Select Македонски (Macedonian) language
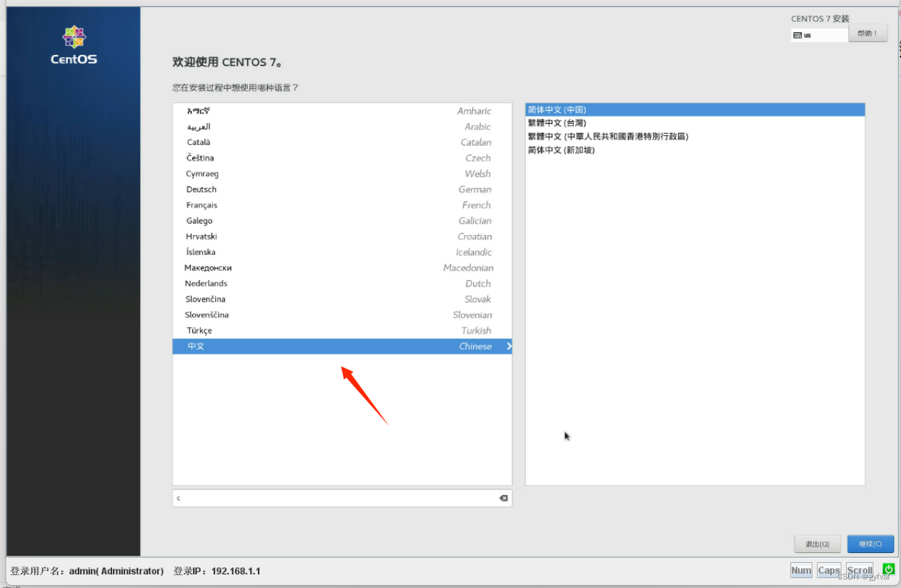 coord(342,268)
